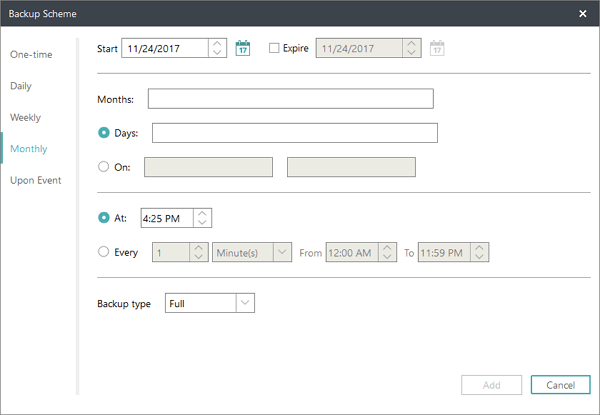Click the Start date input field

point(165,48)
